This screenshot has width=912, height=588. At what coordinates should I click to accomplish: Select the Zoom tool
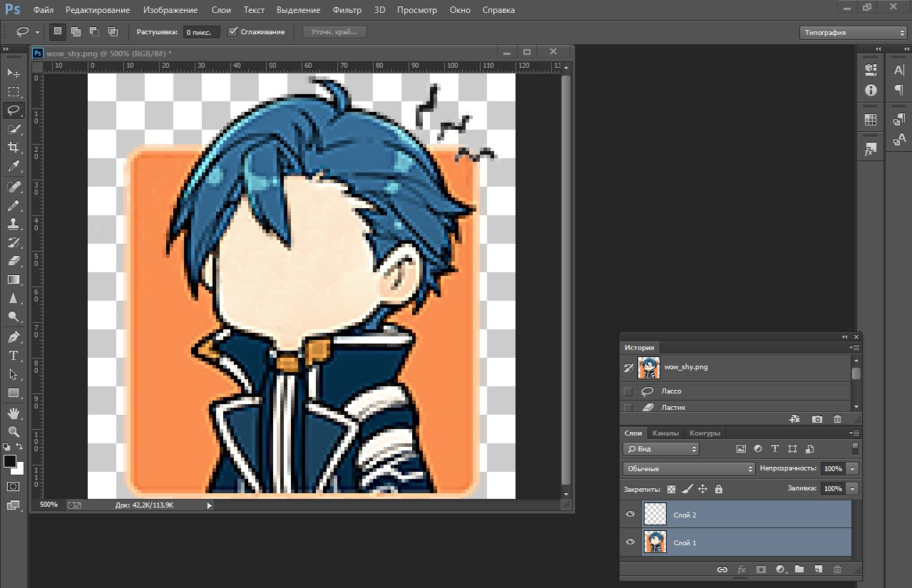pos(14,431)
